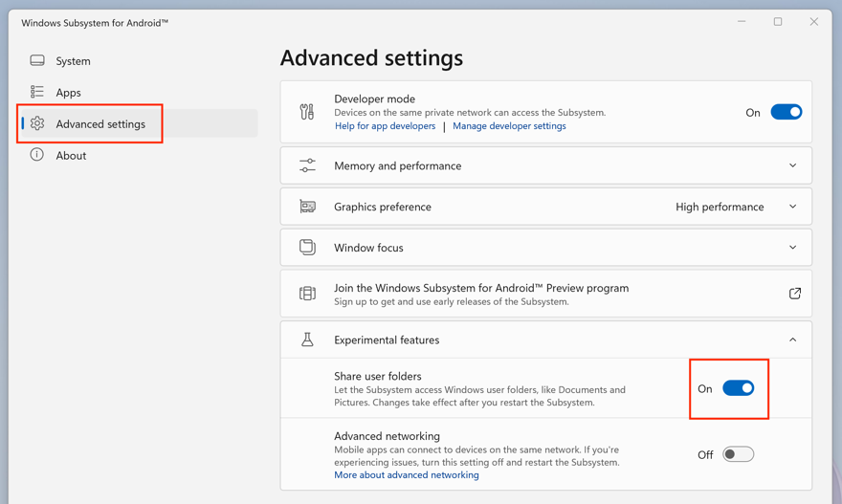The image size is (842, 504).
Task: Open Help for app developers link
Action: click(x=385, y=125)
